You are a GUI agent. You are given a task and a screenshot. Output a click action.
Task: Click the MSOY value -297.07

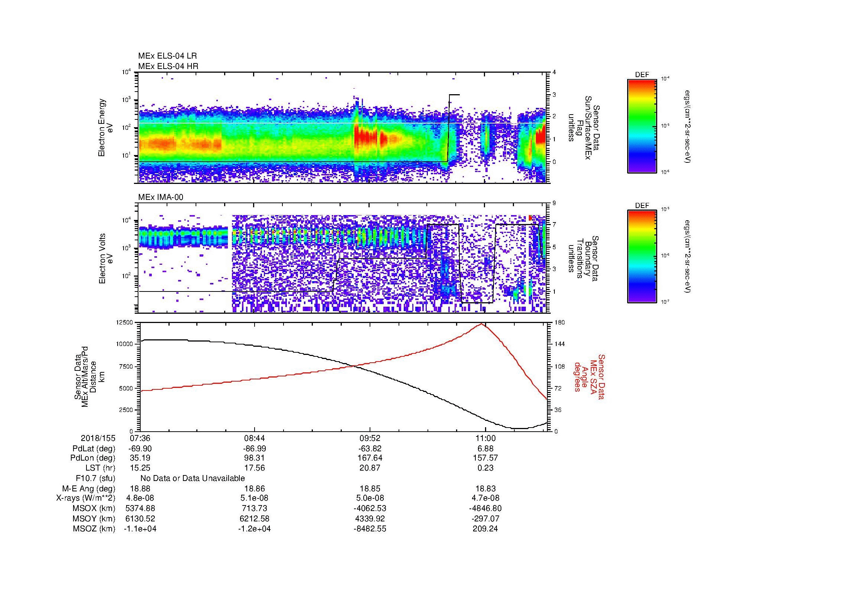click(x=485, y=518)
